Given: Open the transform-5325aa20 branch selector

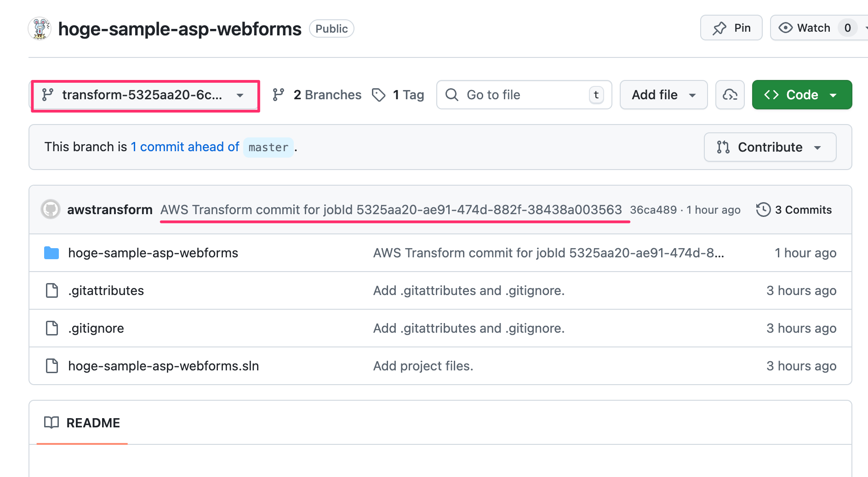Looking at the screenshot, I should click(x=144, y=95).
